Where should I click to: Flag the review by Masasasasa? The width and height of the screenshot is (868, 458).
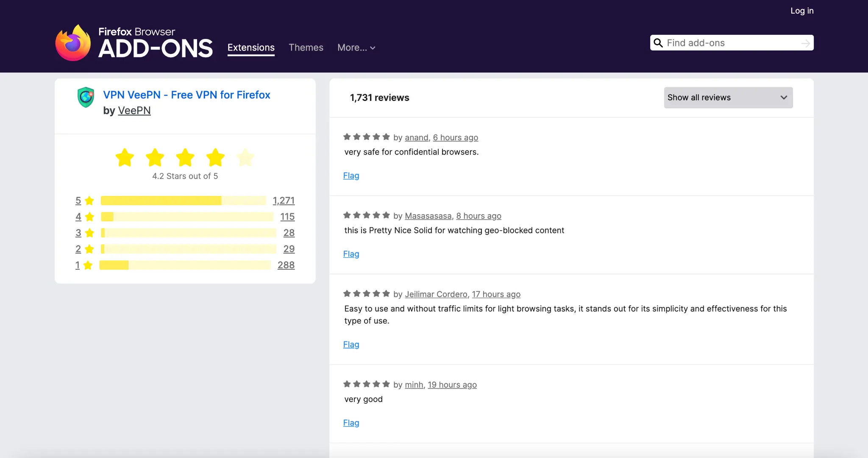[351, 254]
